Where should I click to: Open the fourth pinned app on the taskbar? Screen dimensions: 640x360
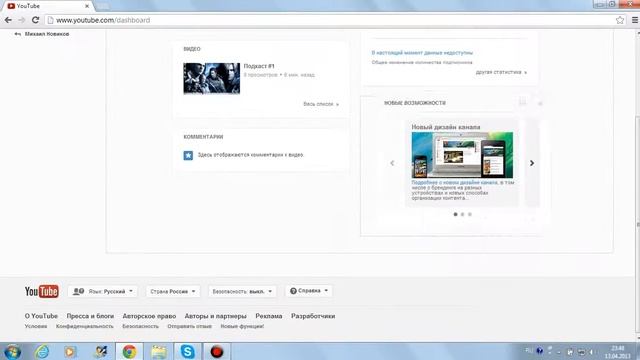100,351
